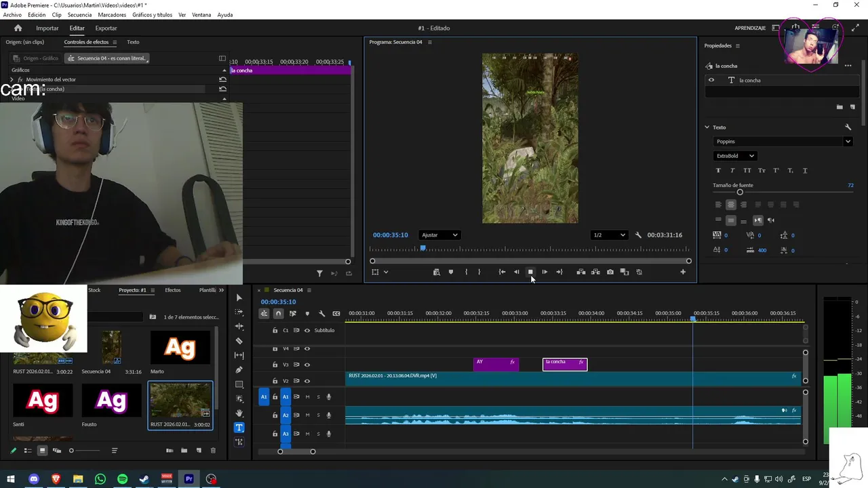Open the Ajustar zoom level dropdown

(439, 235)
